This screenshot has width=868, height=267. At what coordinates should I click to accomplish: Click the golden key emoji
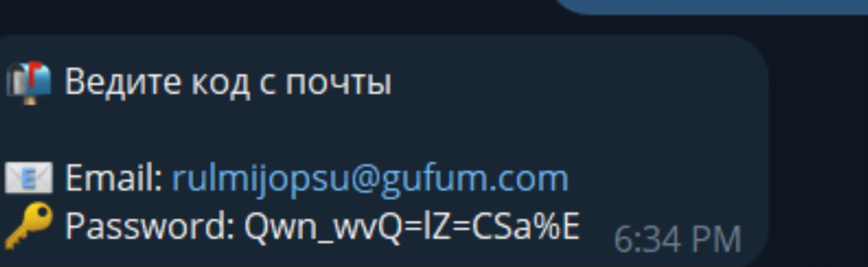[x=28, y=226]
